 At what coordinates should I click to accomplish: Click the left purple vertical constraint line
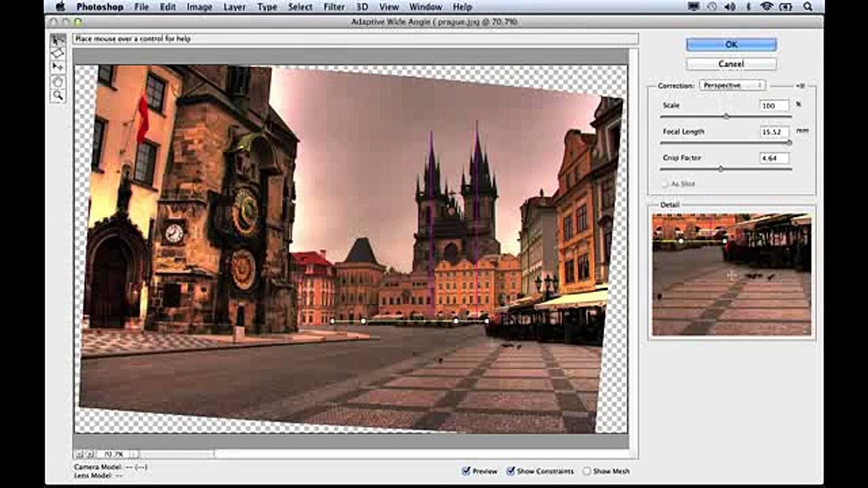pyautogui.click(x=431, y=224)
